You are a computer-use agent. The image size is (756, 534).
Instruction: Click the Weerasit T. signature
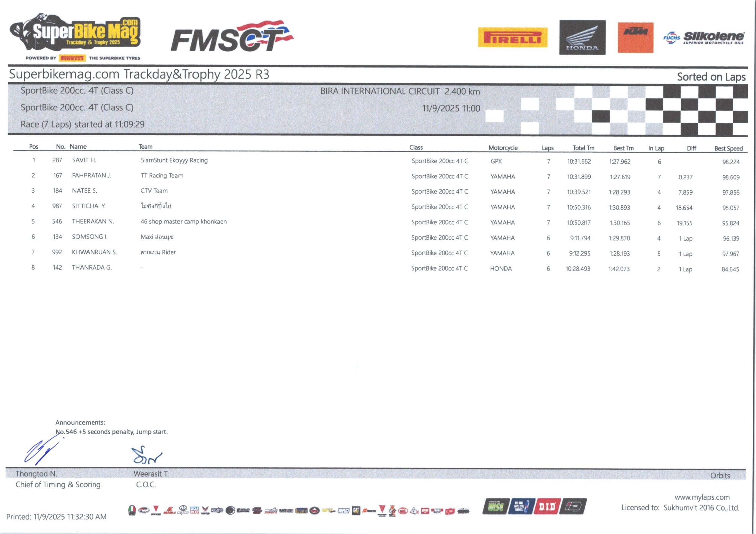(x=146, y=456)
